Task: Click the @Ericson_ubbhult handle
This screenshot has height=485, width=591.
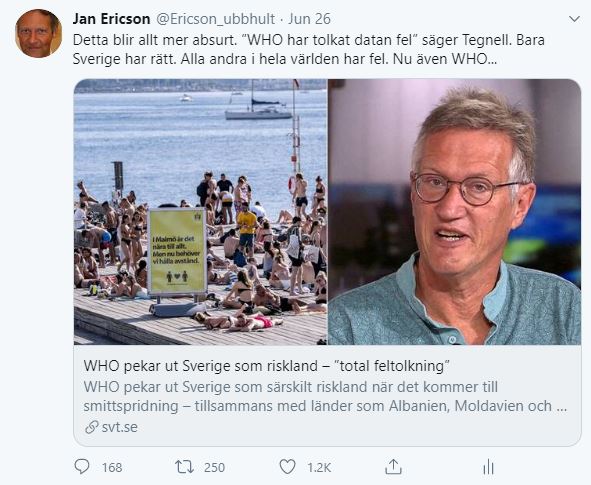Action: pyautogui.click(x=215, y=19)
